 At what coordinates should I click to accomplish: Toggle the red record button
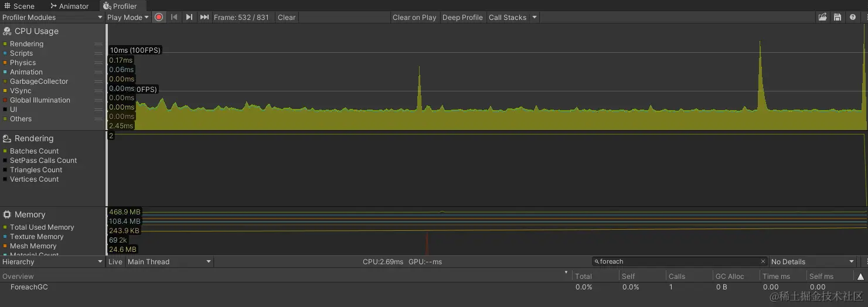click(158, 17)
